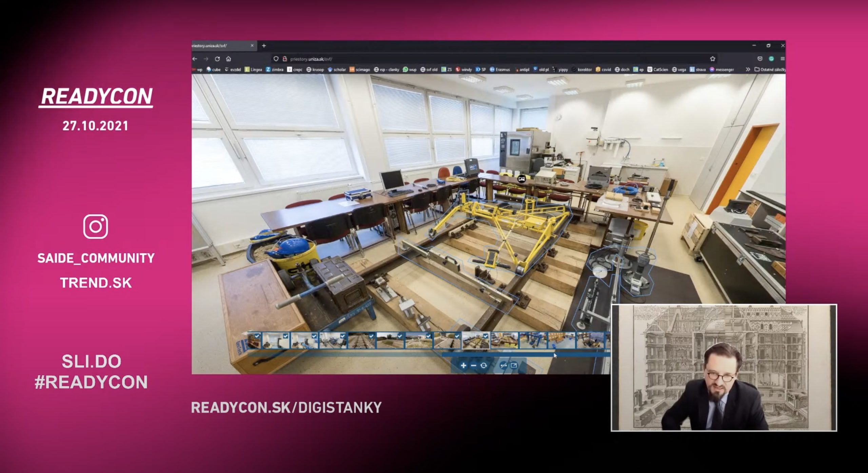Toggle hotspot visibility icon in viewer controls
This screenshot has width=868, height=473.
point(504,365)
